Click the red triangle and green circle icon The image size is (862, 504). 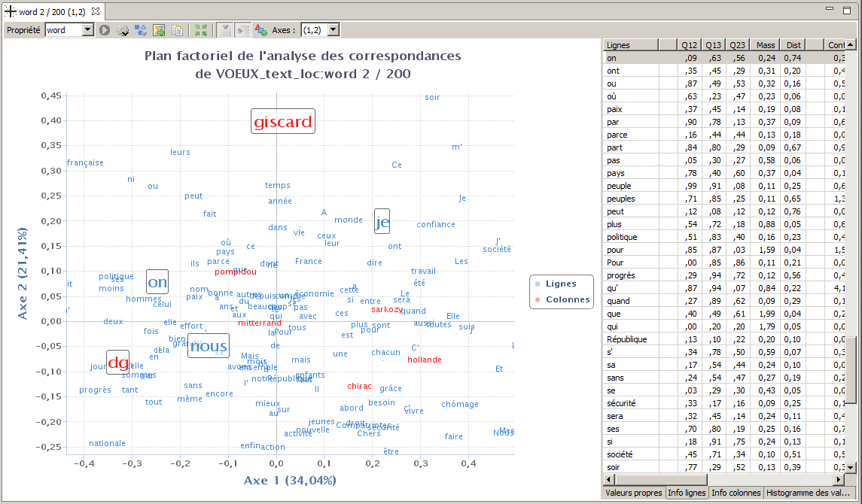click(261, 30)
